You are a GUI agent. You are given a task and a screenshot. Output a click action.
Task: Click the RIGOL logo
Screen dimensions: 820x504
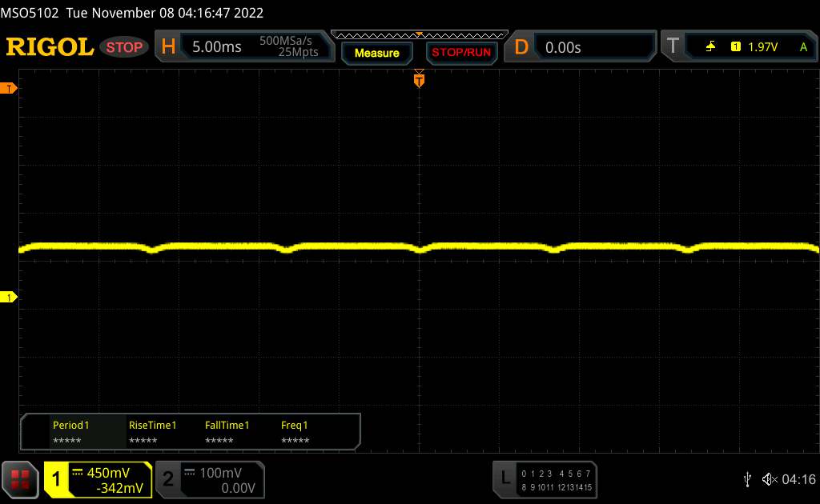tap(50, 47)
